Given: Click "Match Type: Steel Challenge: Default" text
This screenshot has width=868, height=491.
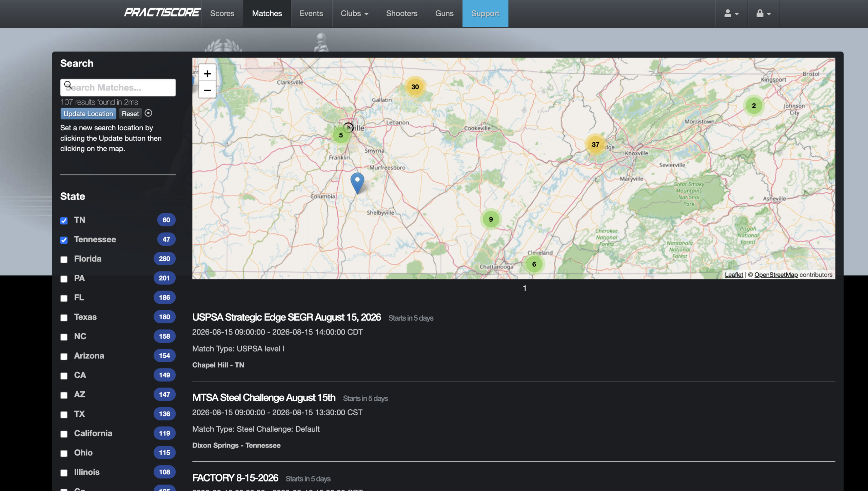Looking at the screenshot, I should pyautogui.click(x=256, y=429).
